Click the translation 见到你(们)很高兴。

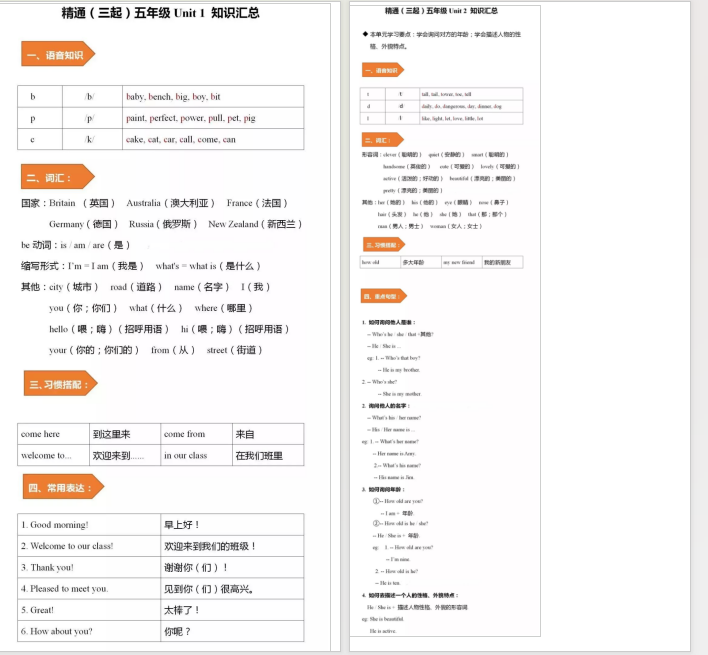click(x=232, y=589)
